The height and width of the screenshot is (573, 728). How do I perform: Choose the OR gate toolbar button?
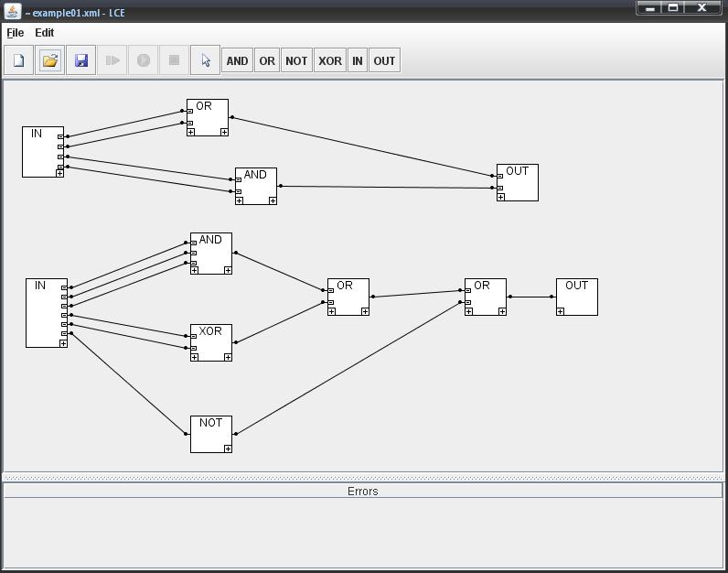(x=267, y=60)
